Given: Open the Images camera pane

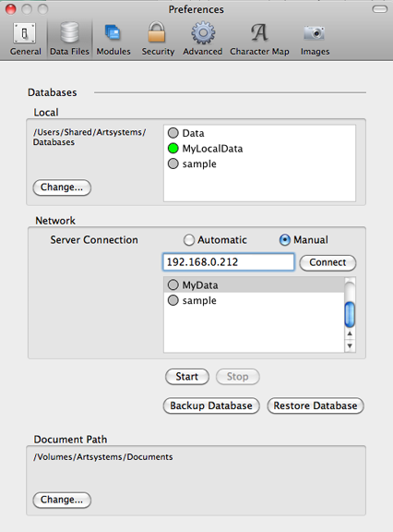Looking at the screenshot, I should (315, 40).
